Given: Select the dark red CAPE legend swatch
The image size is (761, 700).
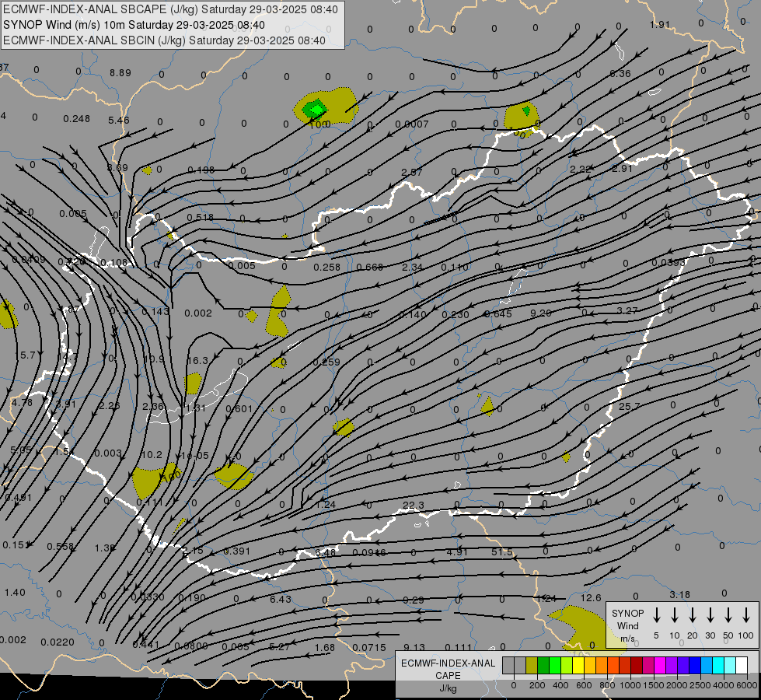Looking at the screenshot, I should click(x=637, y=666).
